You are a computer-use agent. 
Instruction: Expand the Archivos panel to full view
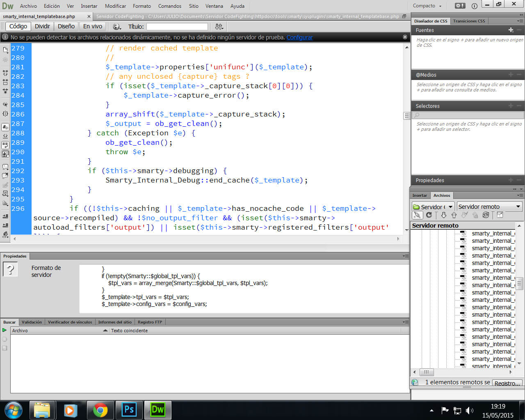(x=500, y=215)
